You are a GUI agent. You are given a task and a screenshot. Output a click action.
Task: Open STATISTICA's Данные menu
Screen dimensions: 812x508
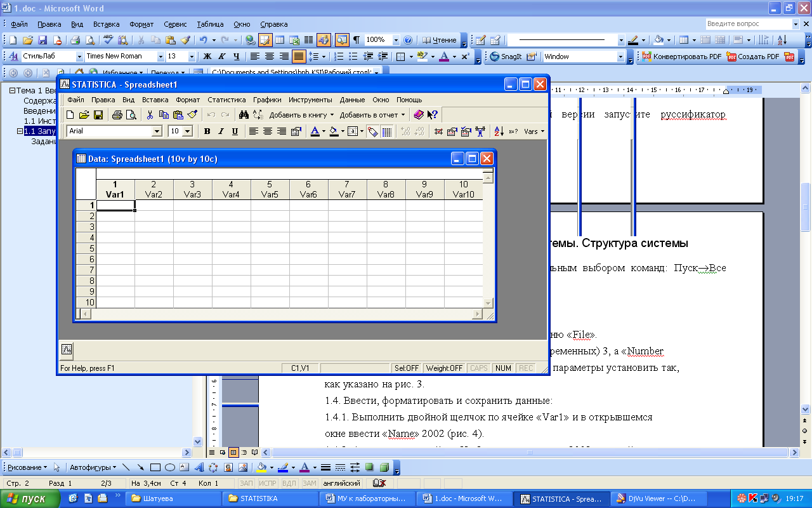click(352, 100)
